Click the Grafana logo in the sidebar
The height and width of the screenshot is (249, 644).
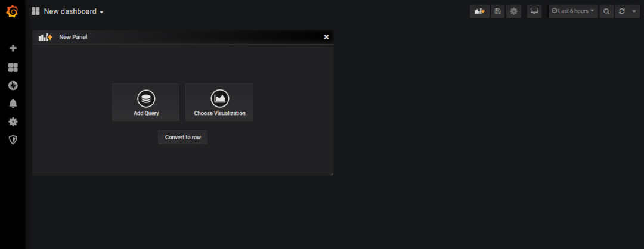[13, 12]
